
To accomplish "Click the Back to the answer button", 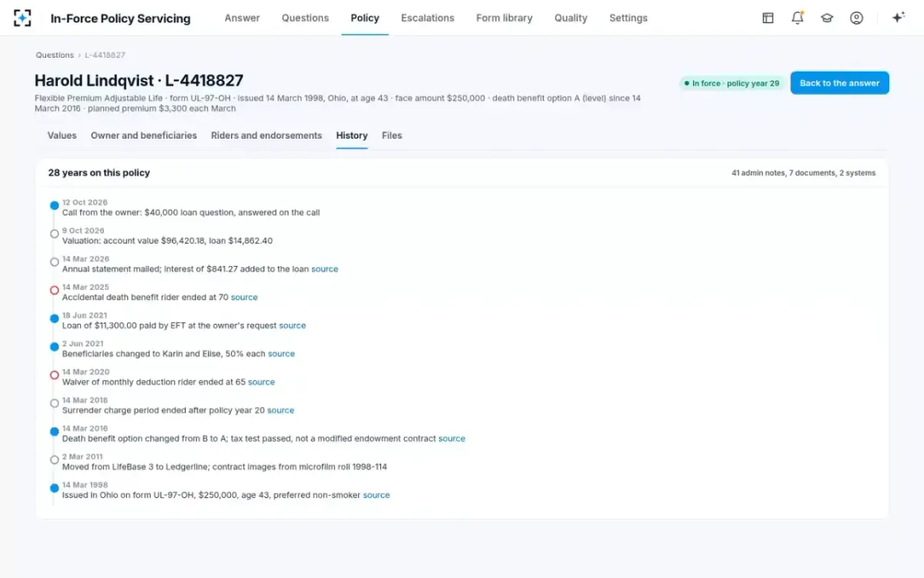I will coord(839,83).
